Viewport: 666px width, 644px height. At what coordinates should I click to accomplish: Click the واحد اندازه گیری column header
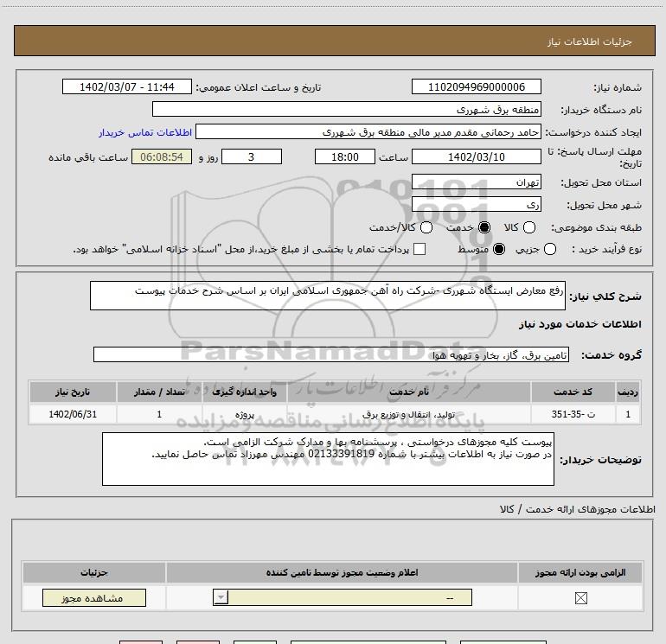point(244,392)
